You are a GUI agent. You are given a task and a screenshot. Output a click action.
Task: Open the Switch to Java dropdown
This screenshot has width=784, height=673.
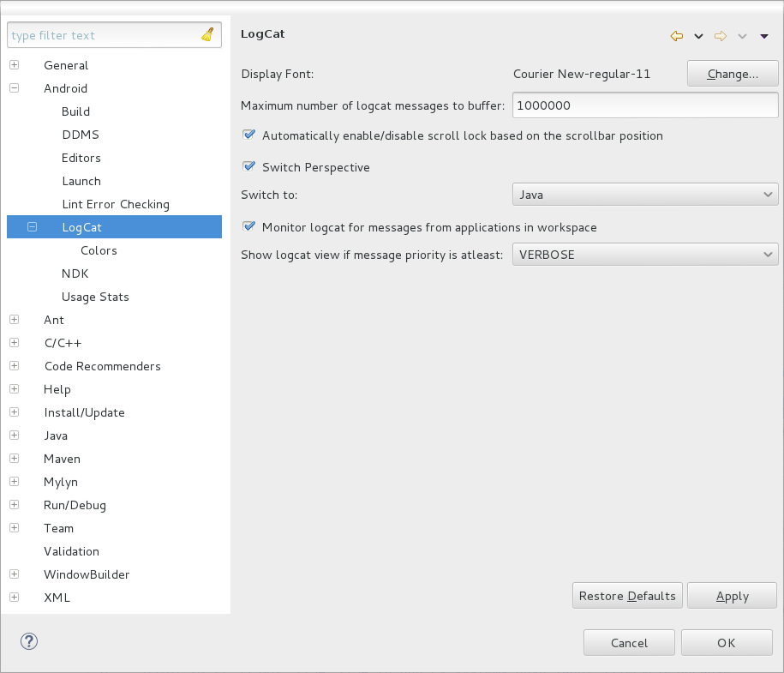tap(645, 195)
